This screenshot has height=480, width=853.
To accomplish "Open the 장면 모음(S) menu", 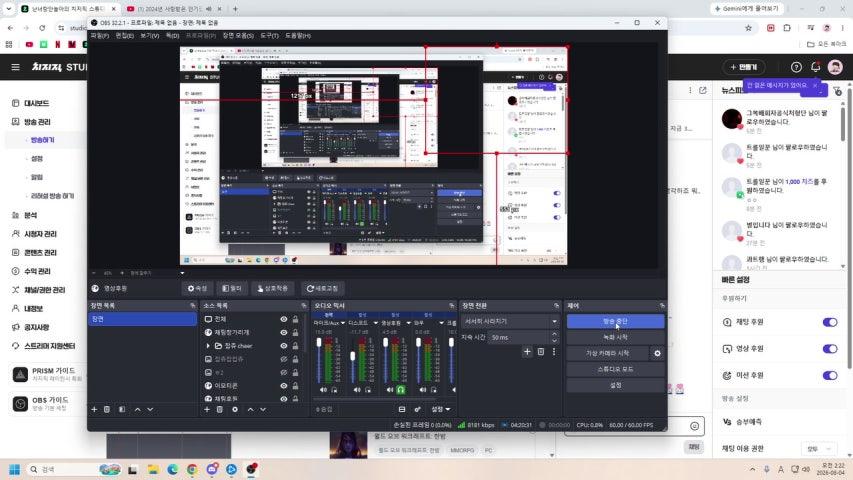I will point(238,35).
